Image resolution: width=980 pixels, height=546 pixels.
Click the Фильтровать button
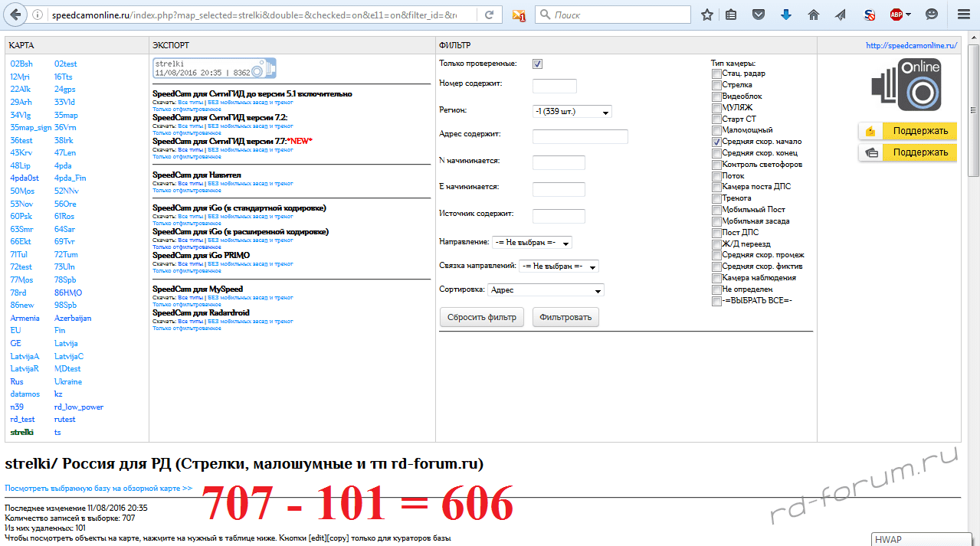(565, 317)
